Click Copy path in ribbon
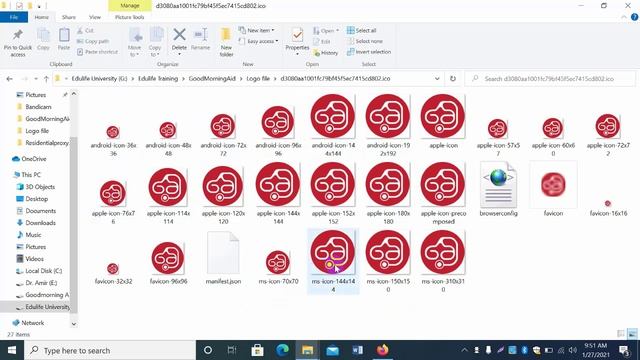The width and height of the screenshot is (640, 360). 93,41
